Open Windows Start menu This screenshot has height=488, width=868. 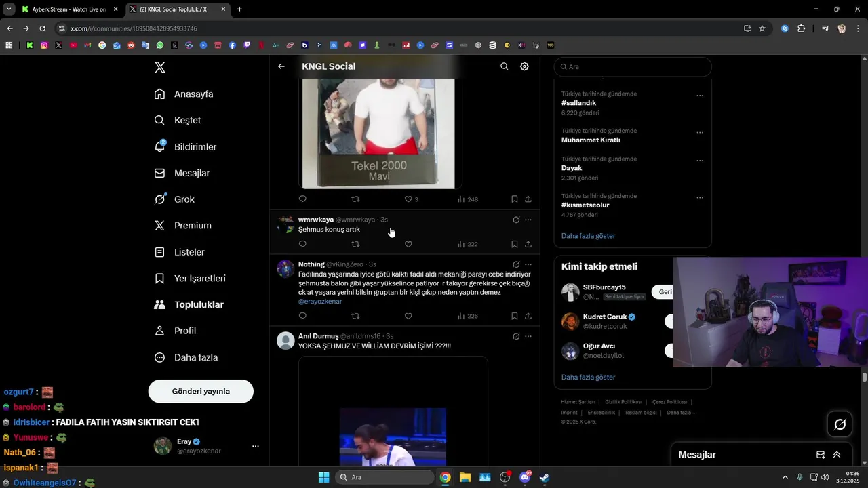[323, 477]
